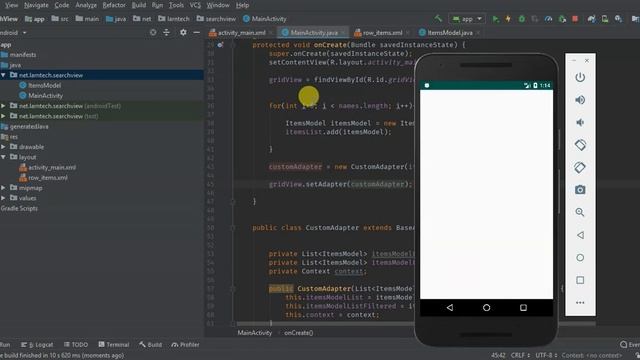Click Attach debugger to Android process icon

click(562, 19)
